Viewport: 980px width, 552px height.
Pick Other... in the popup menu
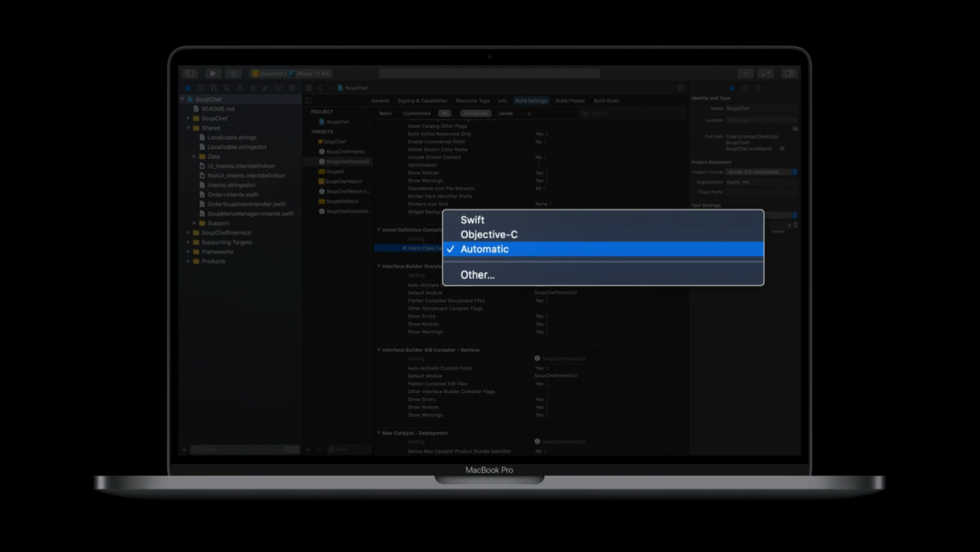(603, 274)
